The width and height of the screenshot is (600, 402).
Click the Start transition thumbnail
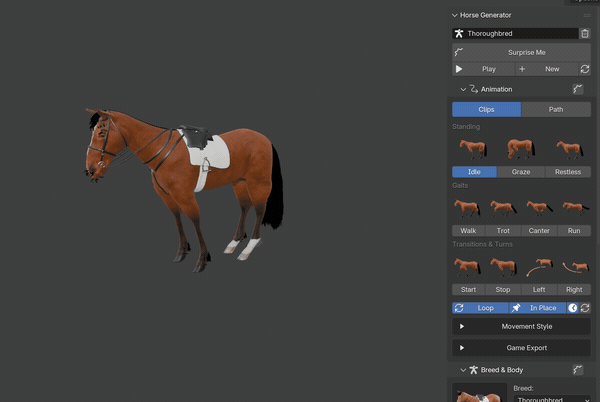point(467,267)
